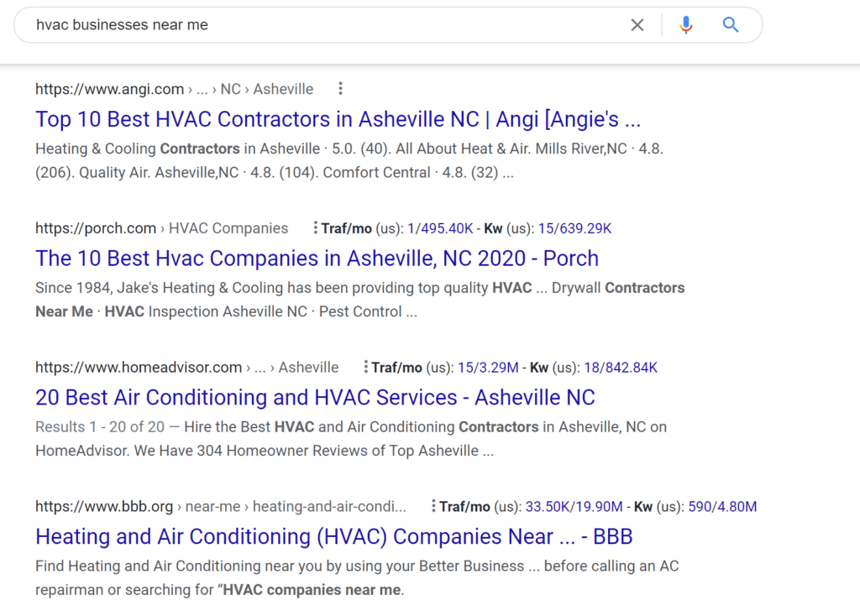The height and width of the screenshot is (616, 860).
Task: Click 'Quality Air. Asheville,NC' in Angi snippet
Action: point(159,173)
